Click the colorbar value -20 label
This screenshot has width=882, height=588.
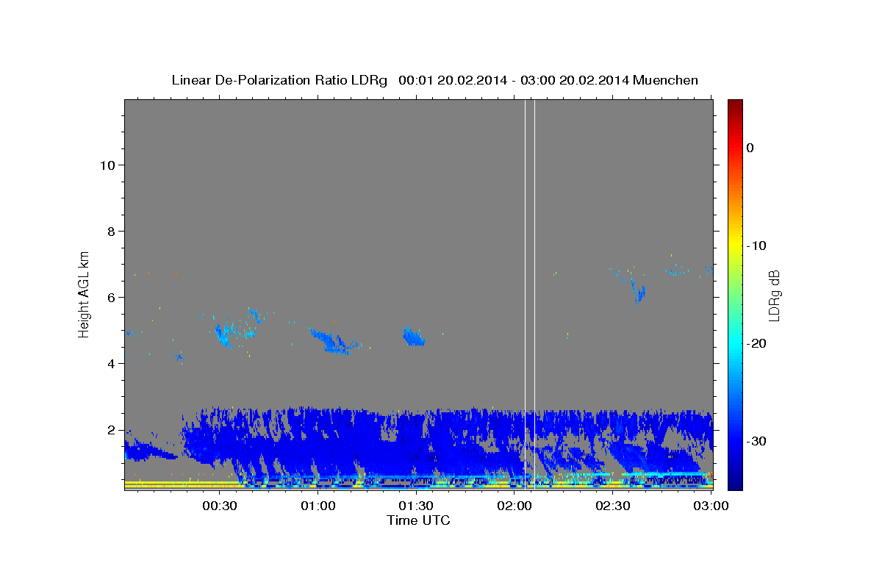click(756, 343)
